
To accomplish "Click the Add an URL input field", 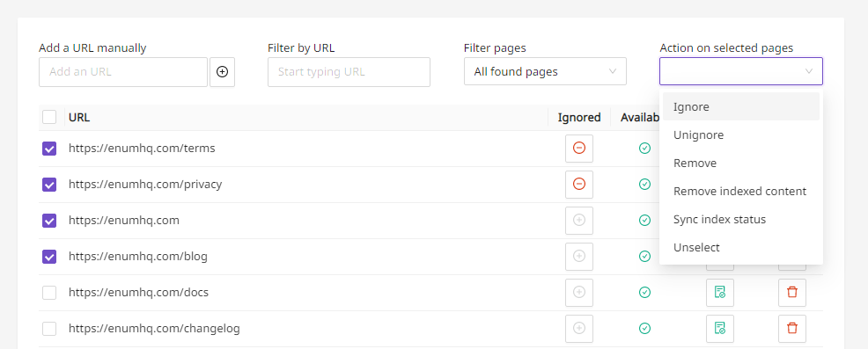I will [123, 72].
